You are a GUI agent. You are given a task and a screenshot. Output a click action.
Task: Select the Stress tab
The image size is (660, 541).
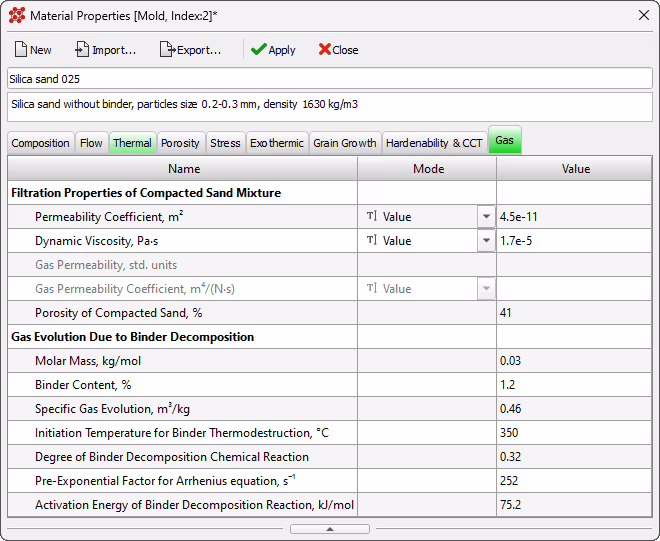[x=225, y=143]
